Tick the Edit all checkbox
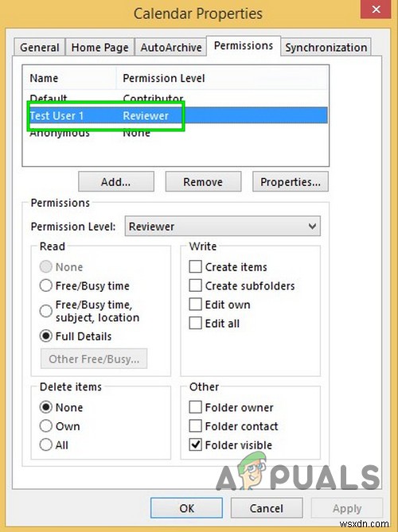Image resolution: width=398 pixels, height=532 pixels. coord(195,324)
